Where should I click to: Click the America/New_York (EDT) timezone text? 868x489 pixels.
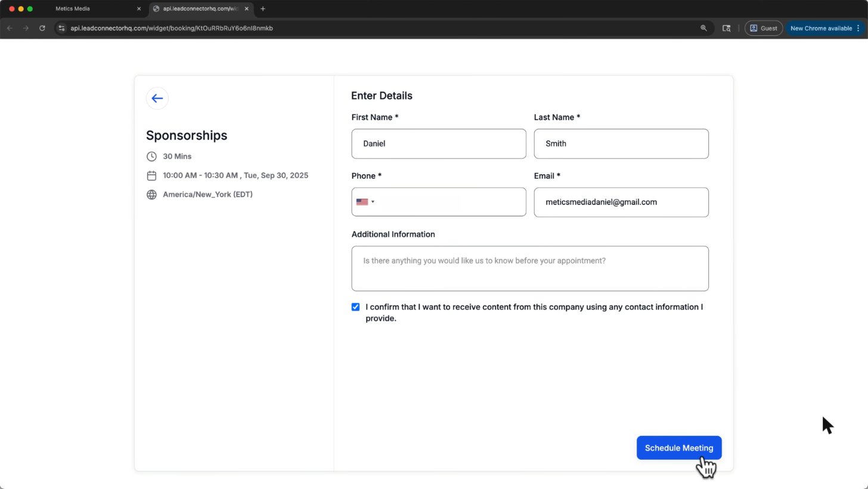tap(207, 194)
